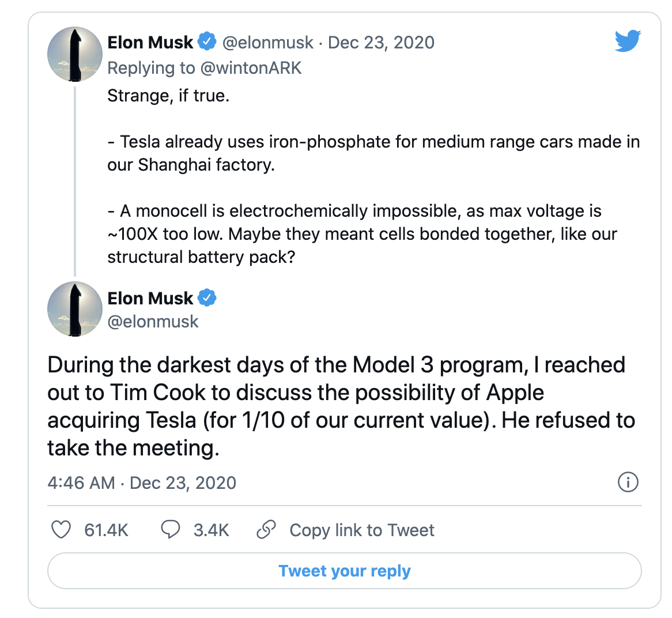Like the tweet with the heart icon

(61, 530)
